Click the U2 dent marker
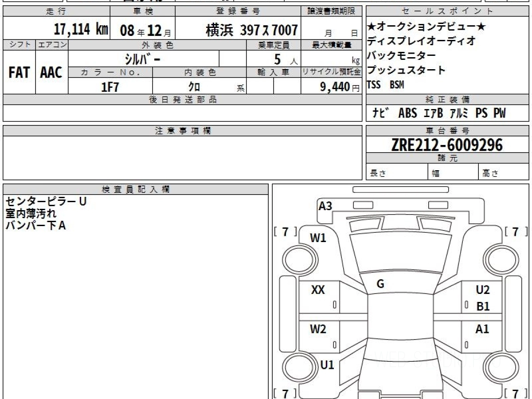Screen dimensions: 532x399 [482, 290]
